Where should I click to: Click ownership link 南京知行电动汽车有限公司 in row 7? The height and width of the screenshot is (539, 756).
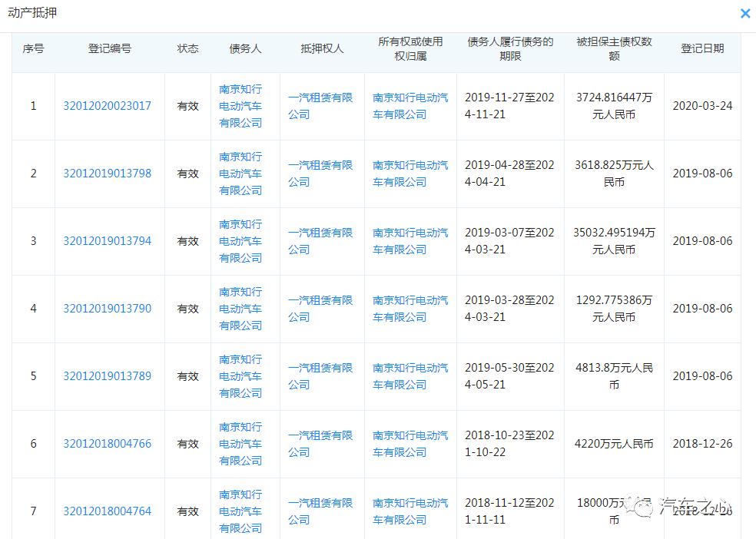click(x=410, y=511)
